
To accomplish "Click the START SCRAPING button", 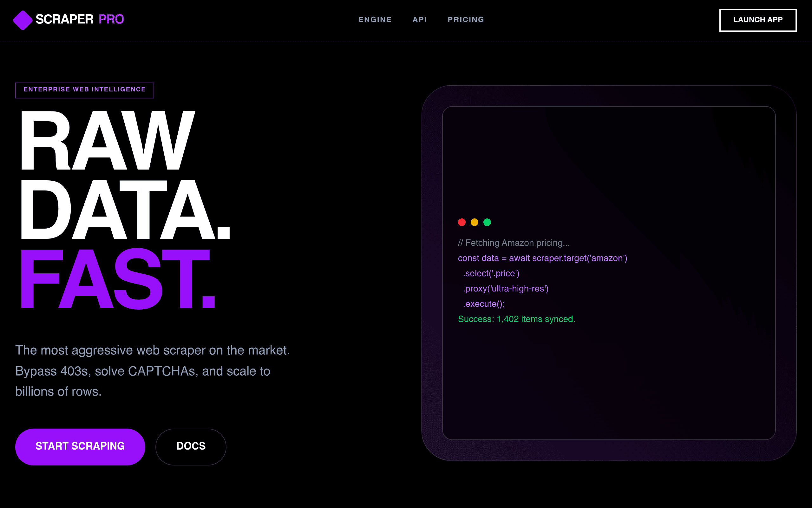I will click(80, 447).
